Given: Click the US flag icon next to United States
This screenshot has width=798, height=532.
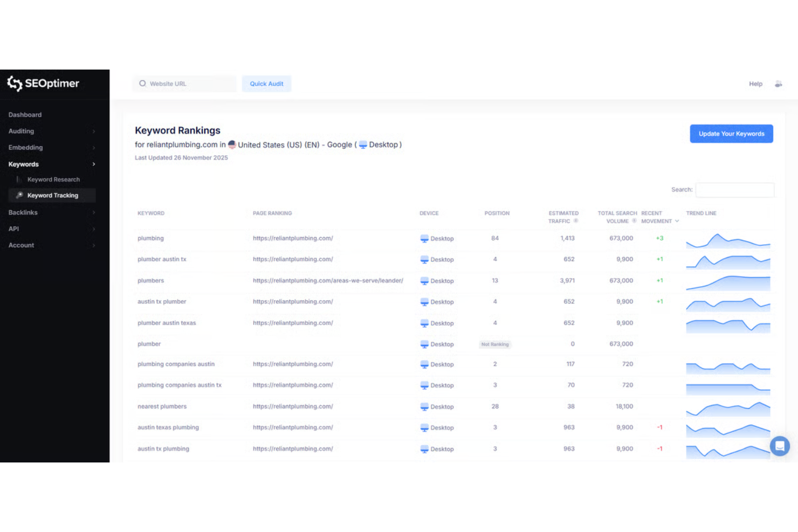Looking at the screenshot, I should click(x=232, y=144).
